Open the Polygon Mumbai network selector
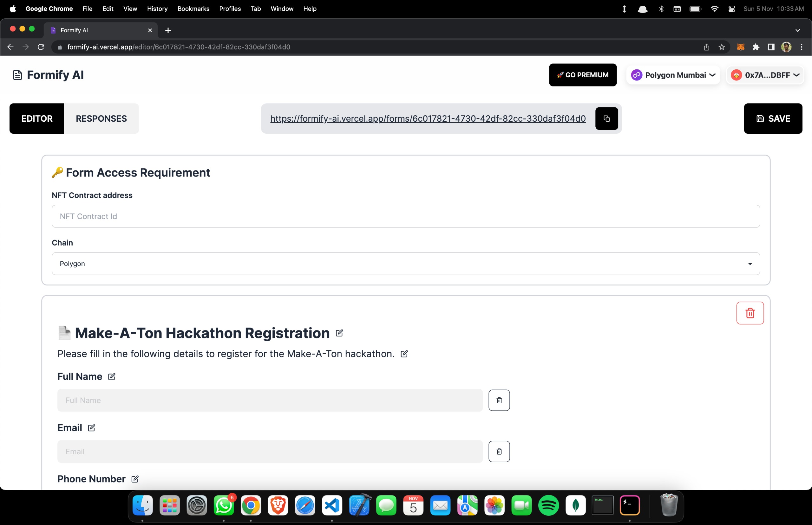This screenshot has width=812, height=525. [673, 75]
